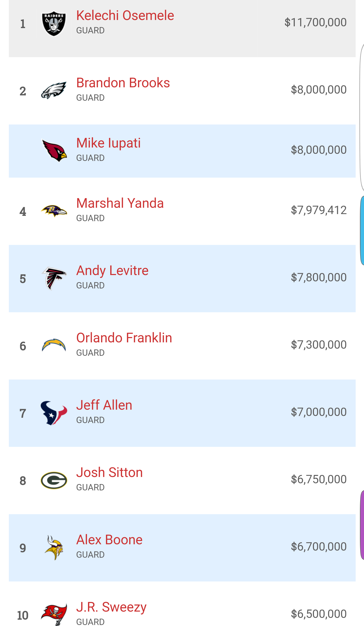The height and width of the screenshot is (626, 364).
Task: Select Mike Iupati's name link
Action: point(108,143)
